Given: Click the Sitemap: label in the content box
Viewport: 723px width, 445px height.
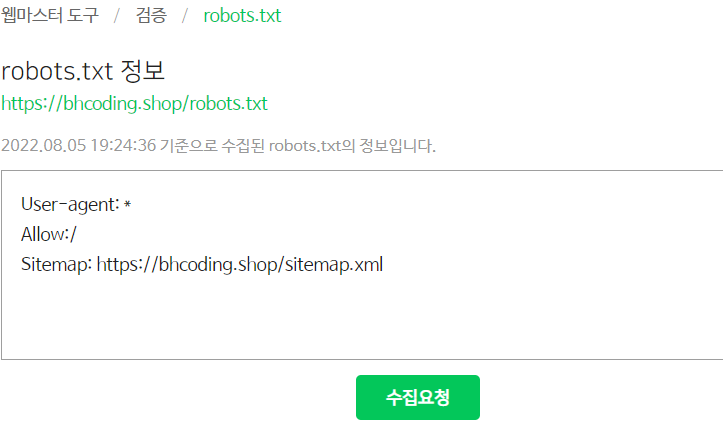Looking at the screenshot, I should 56,265.
